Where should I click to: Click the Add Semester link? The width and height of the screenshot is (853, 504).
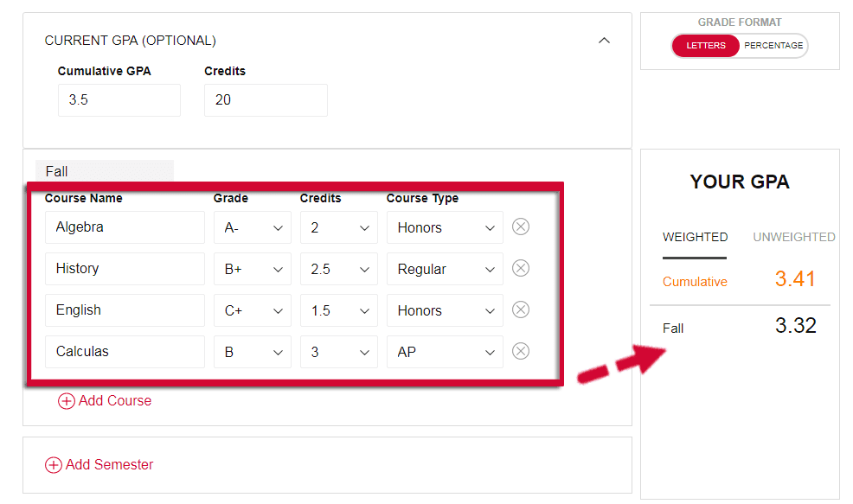pyautogui.click(x=109, y=465)
